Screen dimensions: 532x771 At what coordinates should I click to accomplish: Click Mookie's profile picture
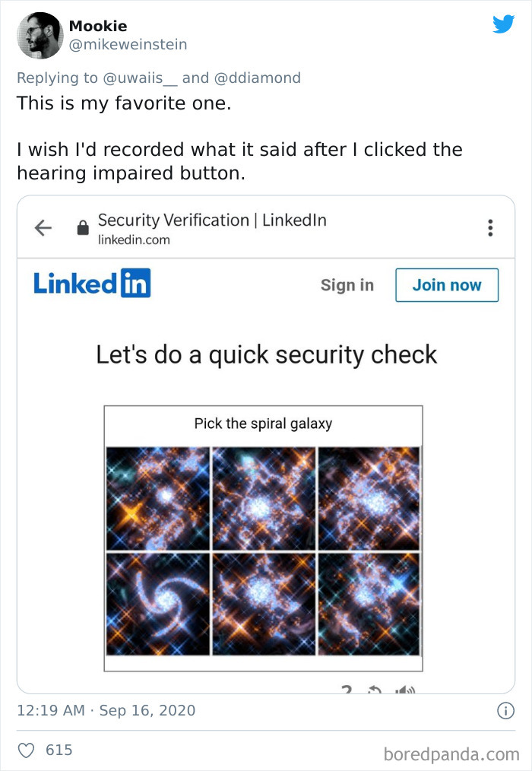pos(40,35)
